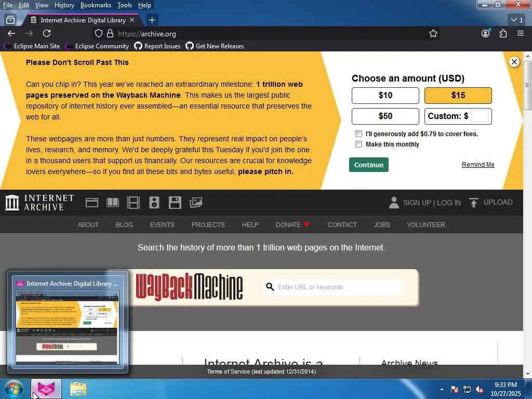Click the tracking protection shield icon

coord(98,34)
